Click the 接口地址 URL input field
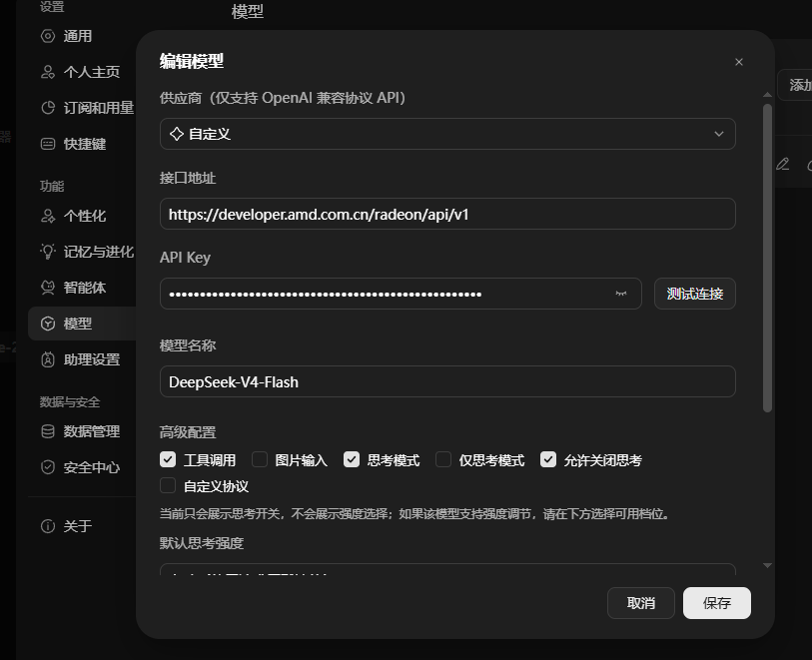Viewport: 812px width, 660px height. 447,214
